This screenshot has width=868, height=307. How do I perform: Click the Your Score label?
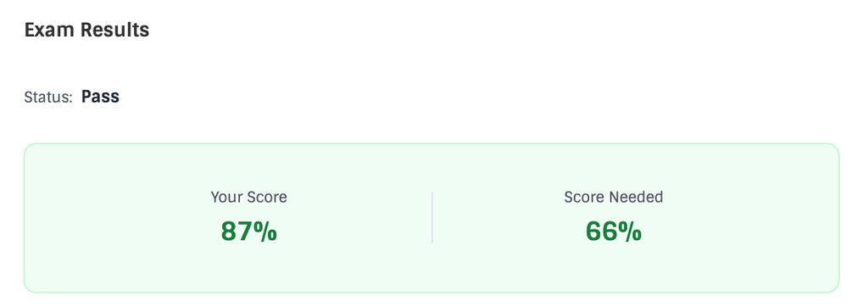pyautogui.click(x=249, y=197)
